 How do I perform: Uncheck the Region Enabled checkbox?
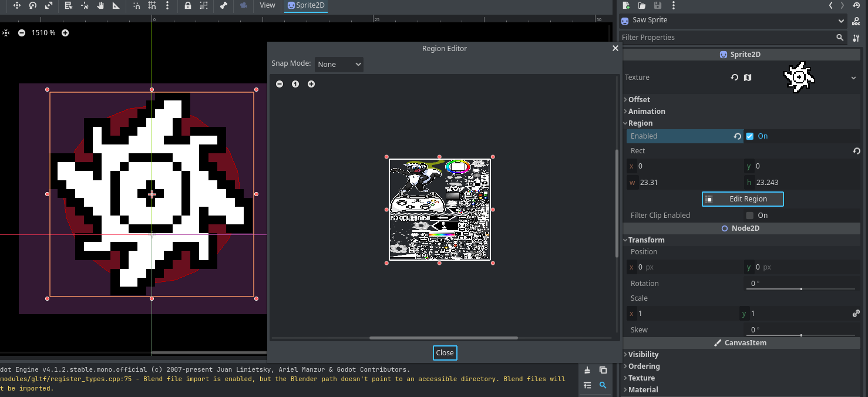750,136
